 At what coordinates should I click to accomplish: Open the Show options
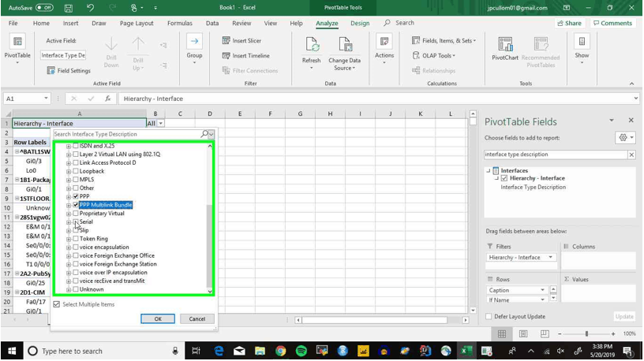582,49
